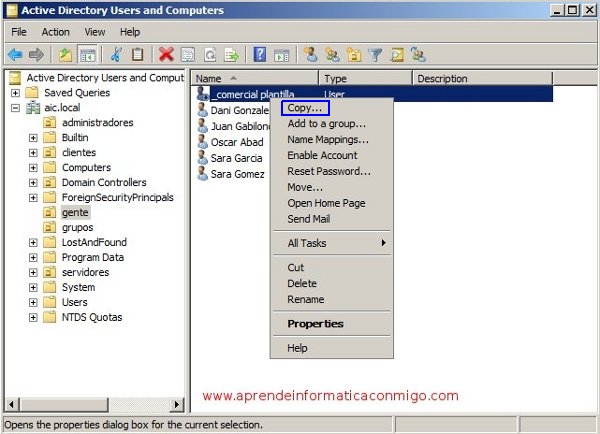
Task: Choose Delete in the context menu
Action: [x=331, y=284]
